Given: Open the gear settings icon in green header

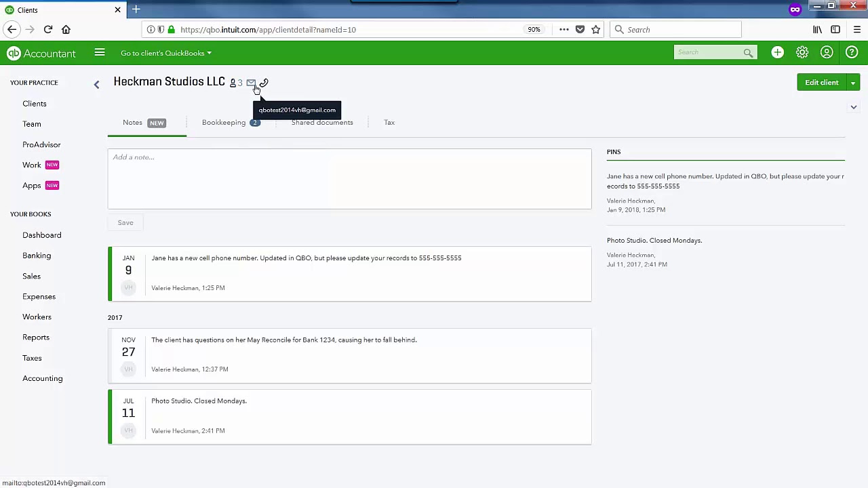Looking at the screenshot, I should coord(802,53).
